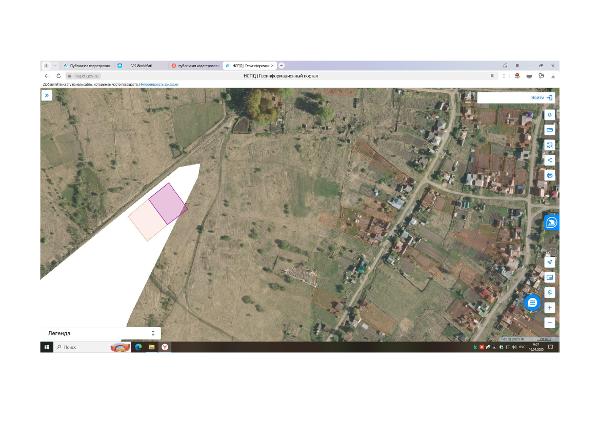
Task: Go back with the browser back arrow
Action: [46, 76]
